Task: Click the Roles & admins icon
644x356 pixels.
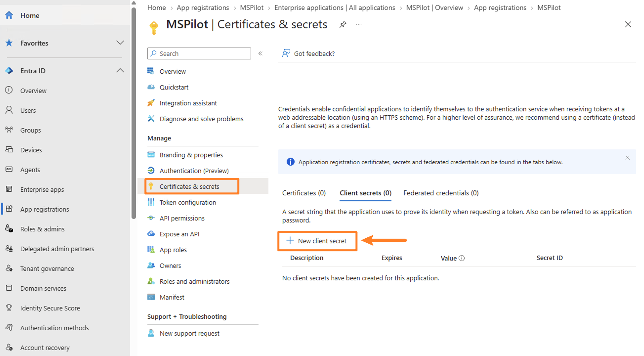Action: [9, 229]
